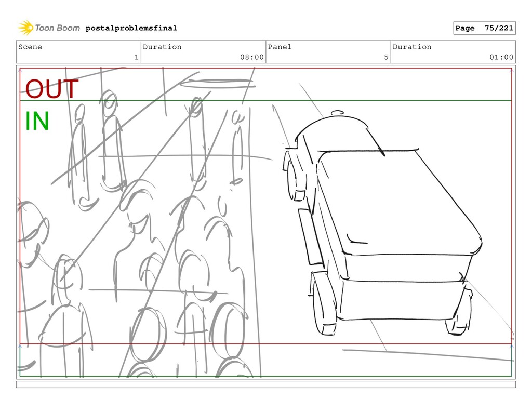The width and height of the screenshot is (532, 412).
Task: Click the red 'OUT' camera frame label
Action: coord(52,89)
